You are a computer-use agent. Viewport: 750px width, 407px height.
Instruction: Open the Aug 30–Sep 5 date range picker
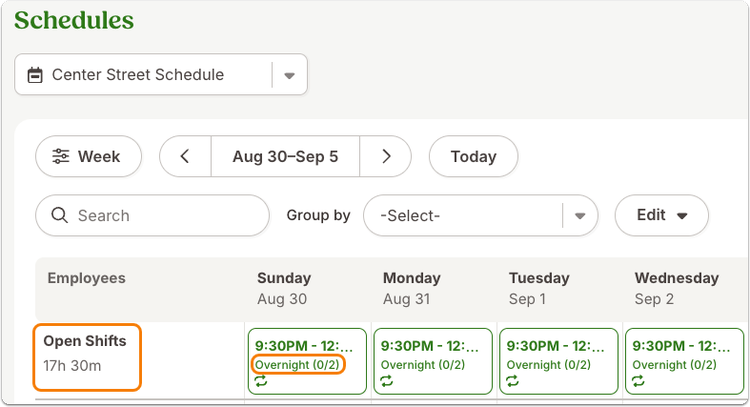point(286,156)
